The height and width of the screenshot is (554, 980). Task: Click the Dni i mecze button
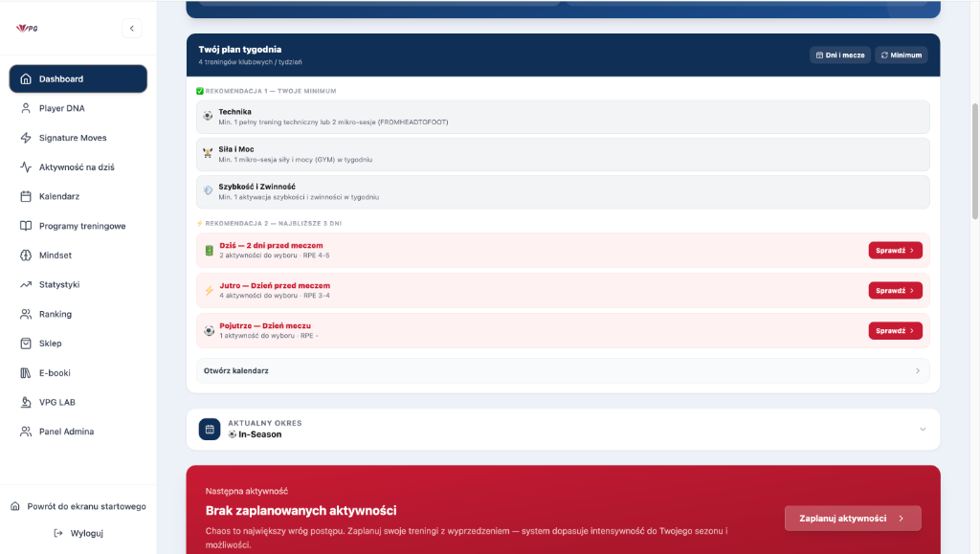[840, 55]
